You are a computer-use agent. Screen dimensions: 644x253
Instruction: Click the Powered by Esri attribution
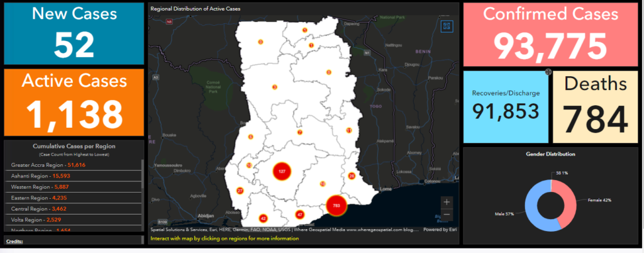[x=440, y=230]
